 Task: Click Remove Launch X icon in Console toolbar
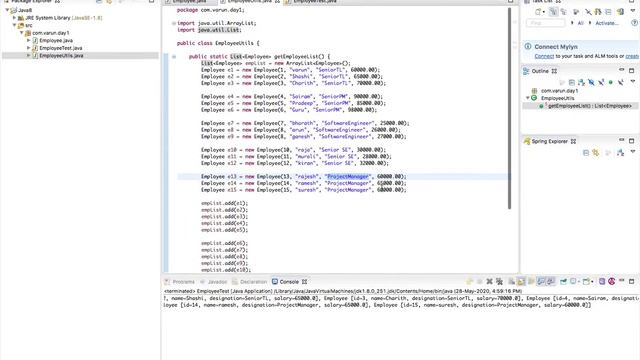click(489, 281)
